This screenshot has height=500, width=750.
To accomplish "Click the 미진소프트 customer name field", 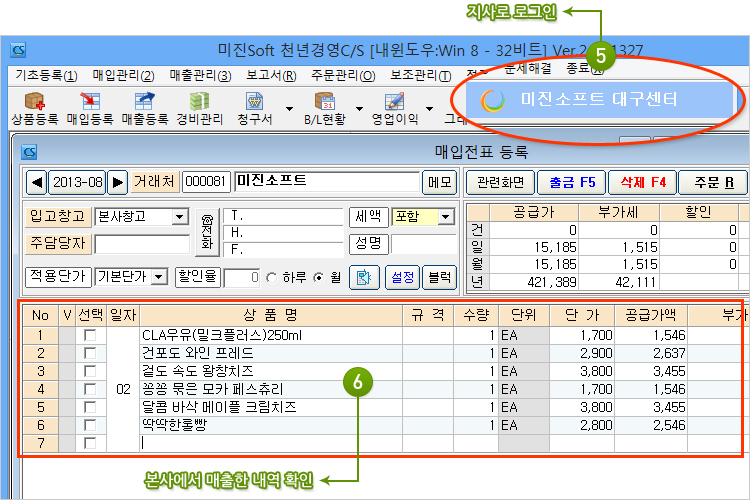I will point(327,182).
